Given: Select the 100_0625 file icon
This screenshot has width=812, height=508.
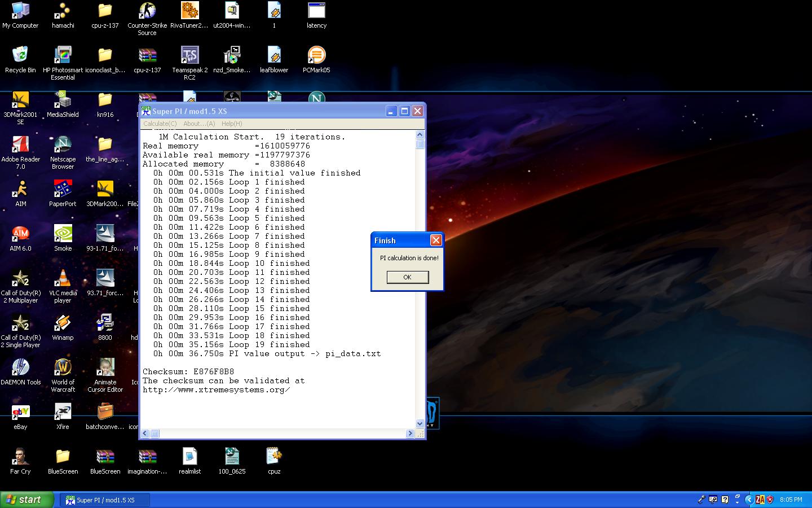Looking at the screenshot, I should [x=232, y=461].
